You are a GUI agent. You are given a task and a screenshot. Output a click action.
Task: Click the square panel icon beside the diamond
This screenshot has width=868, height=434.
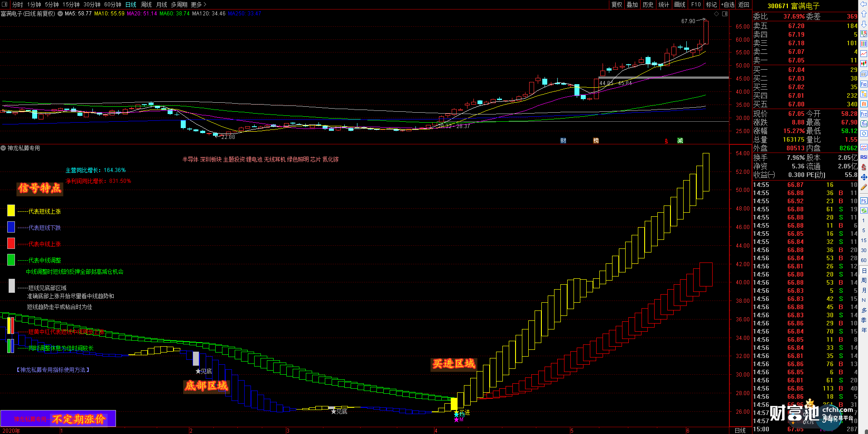pyautogui.click(x=725, y=14)
